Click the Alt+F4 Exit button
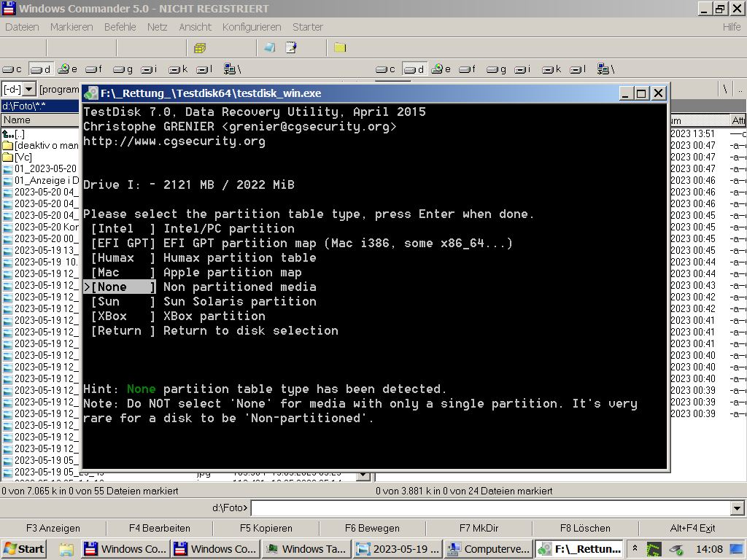This screenshot has width=747, height=560. (693, 528)
